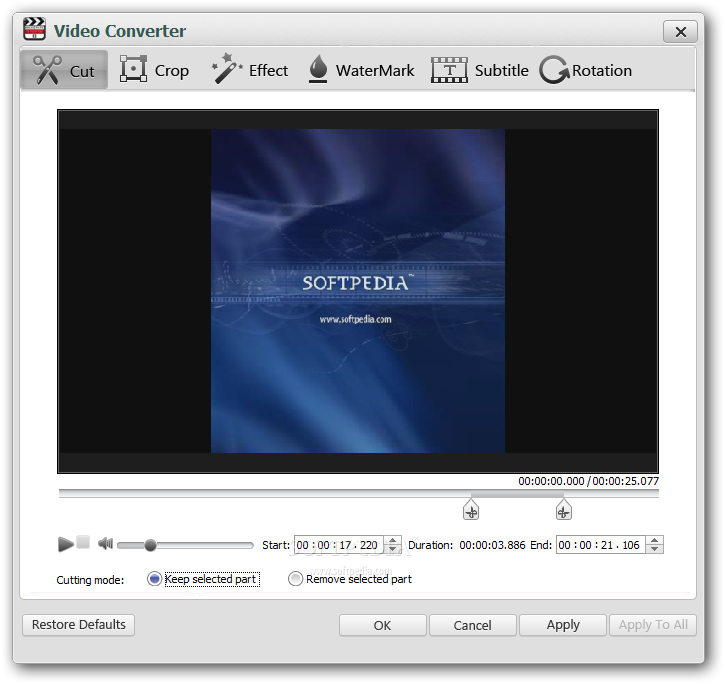Click the Crop frame icon
This screenshot has width=725, height=684.
click(133, 68)
